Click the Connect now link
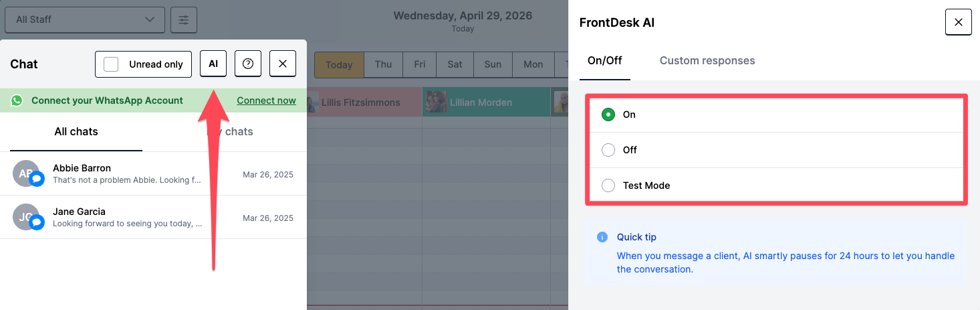The height and width of the screenshot is (310, 980). 266,100
